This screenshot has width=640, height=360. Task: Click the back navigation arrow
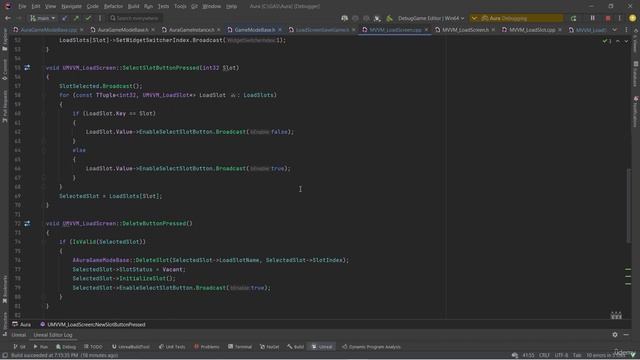pos(8,18)
